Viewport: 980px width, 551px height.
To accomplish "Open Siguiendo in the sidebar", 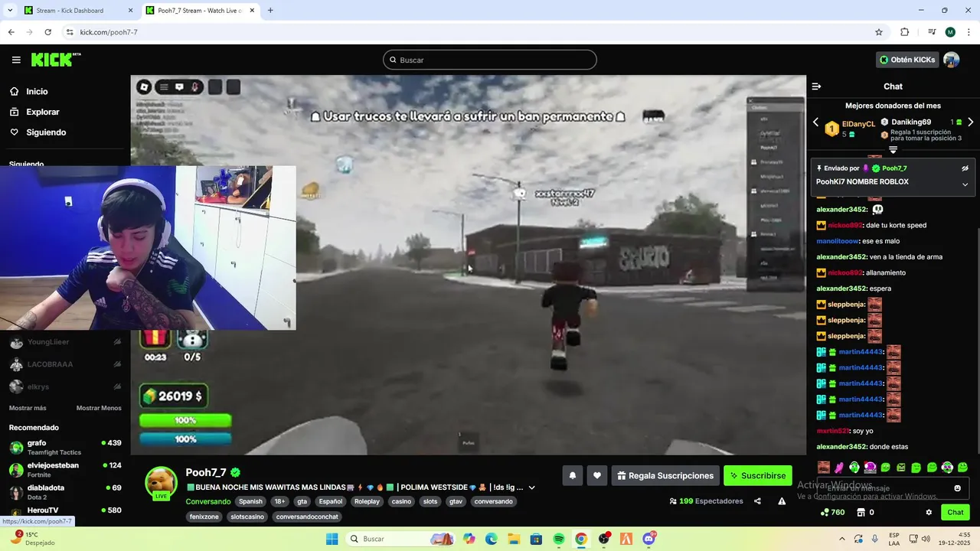I will [x=46, y=132].
